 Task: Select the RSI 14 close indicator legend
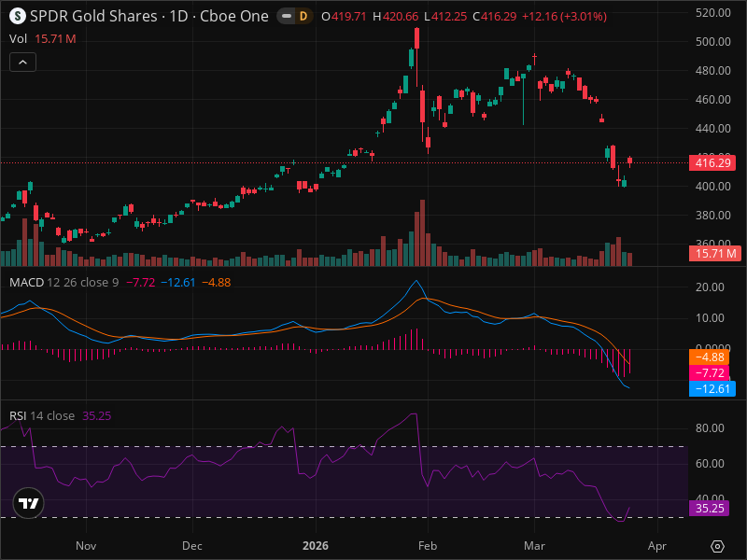(x=42, y=415)
